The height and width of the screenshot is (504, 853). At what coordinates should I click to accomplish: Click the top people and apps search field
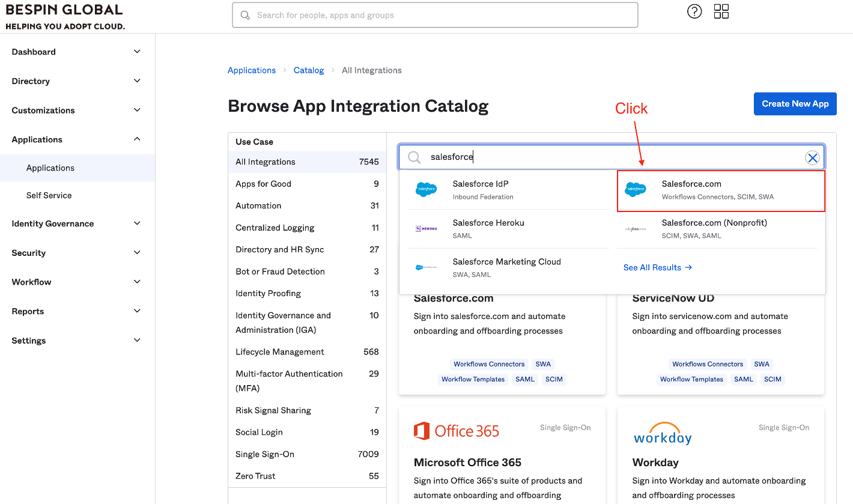point(435,15)
